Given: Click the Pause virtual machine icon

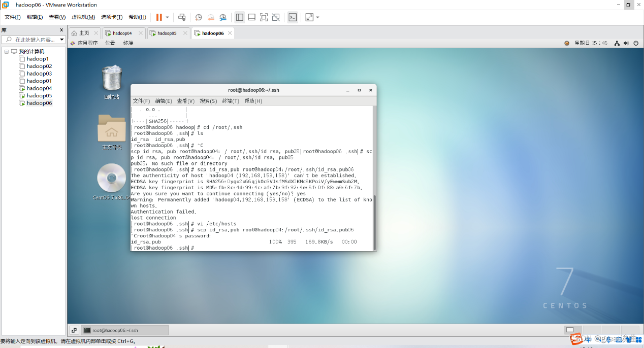Looking at the screenshot, I should 159,17.
